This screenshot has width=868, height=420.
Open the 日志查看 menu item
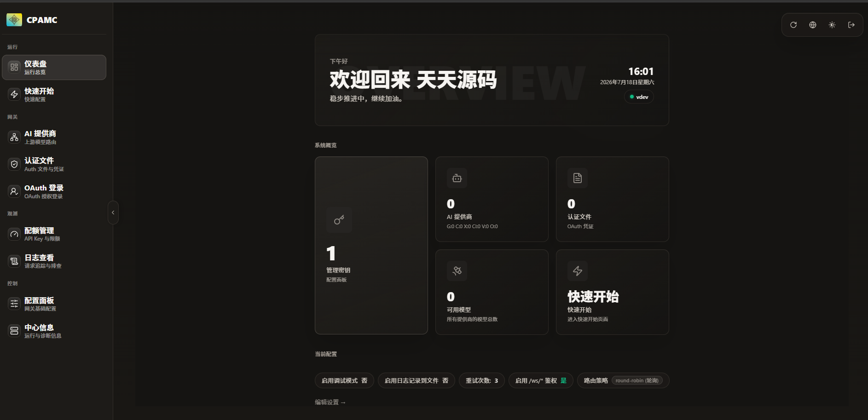[54, 261]
